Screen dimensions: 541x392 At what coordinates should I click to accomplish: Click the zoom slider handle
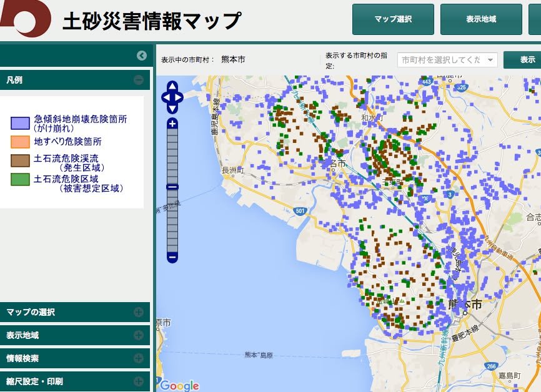pos(172,187)
